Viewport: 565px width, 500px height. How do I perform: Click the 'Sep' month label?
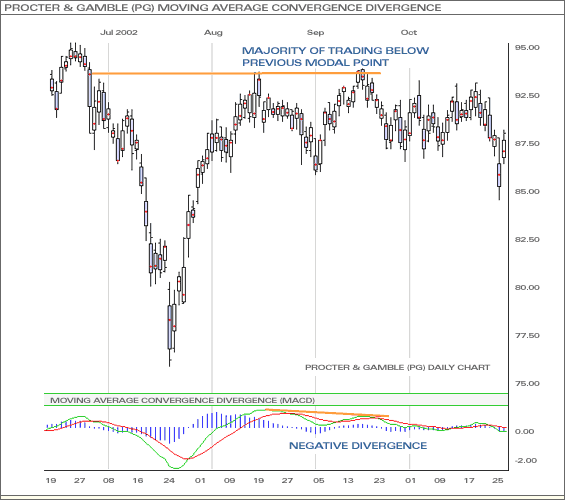point(315,32)
